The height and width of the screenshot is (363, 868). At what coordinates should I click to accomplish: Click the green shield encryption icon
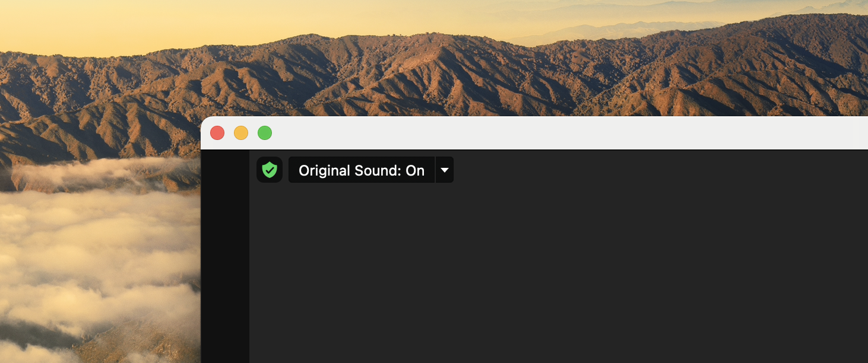(x=270, y=170)
